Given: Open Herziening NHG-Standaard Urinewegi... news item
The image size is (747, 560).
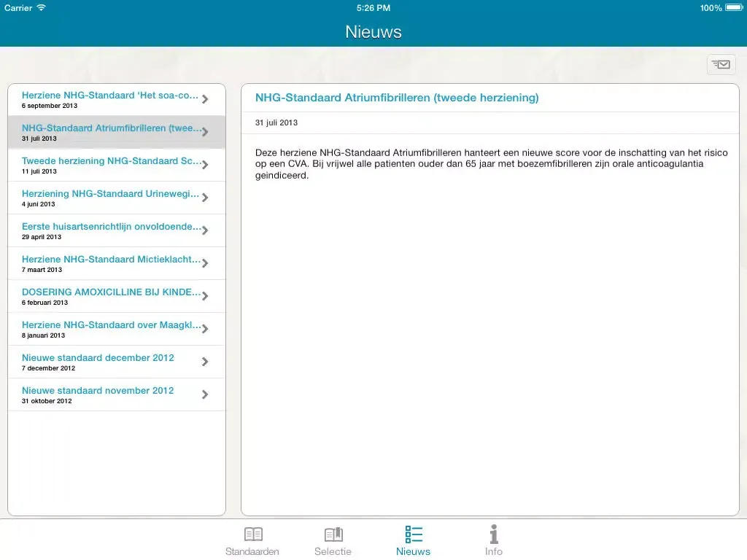Looking at the screenshot, I should pos(109,198).
